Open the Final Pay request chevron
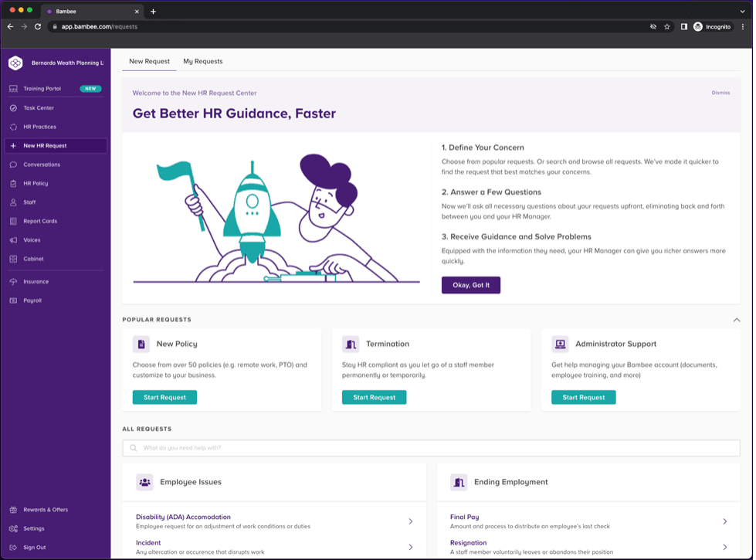Screen dimensions: 756x560 coord(724,521)
